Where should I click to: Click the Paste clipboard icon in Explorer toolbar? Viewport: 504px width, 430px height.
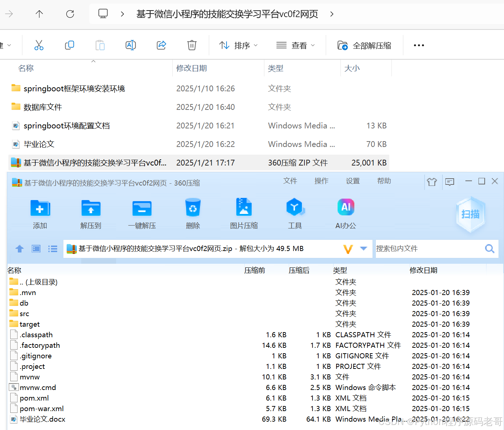pyautogui.click(x=100, y=45)
